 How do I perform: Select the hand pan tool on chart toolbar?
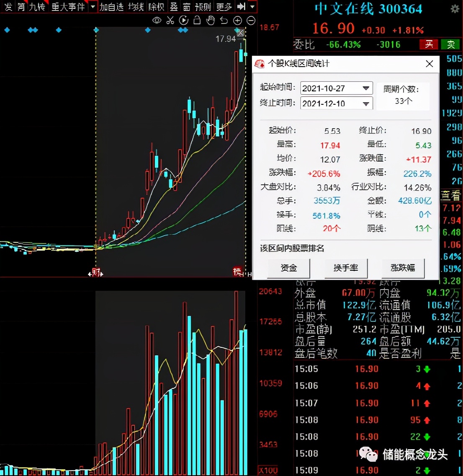pyautogui.click(x=211, y=20)
